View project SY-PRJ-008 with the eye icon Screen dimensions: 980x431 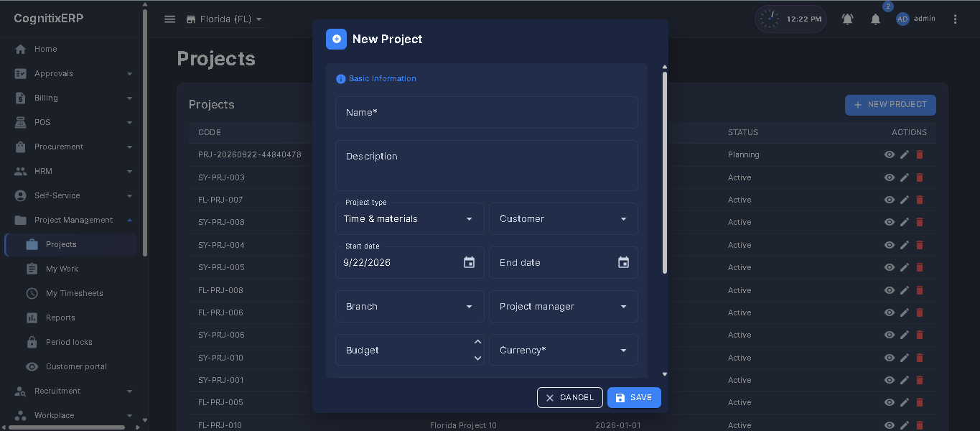tap(890, 222)
